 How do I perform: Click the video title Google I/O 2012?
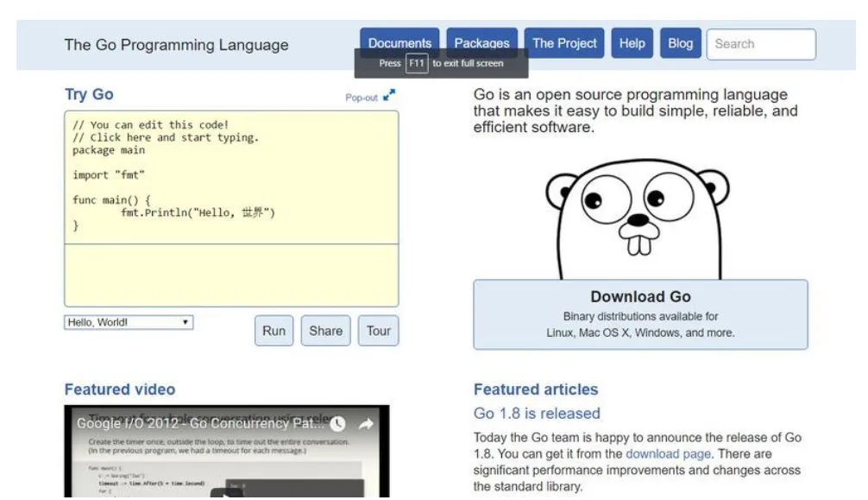coord(200,423)
